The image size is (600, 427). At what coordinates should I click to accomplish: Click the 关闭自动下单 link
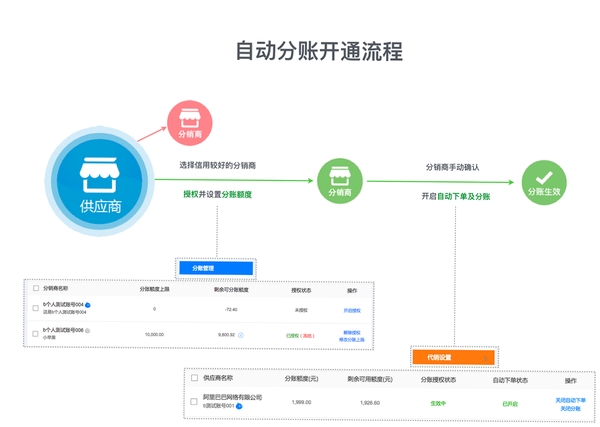571,400
